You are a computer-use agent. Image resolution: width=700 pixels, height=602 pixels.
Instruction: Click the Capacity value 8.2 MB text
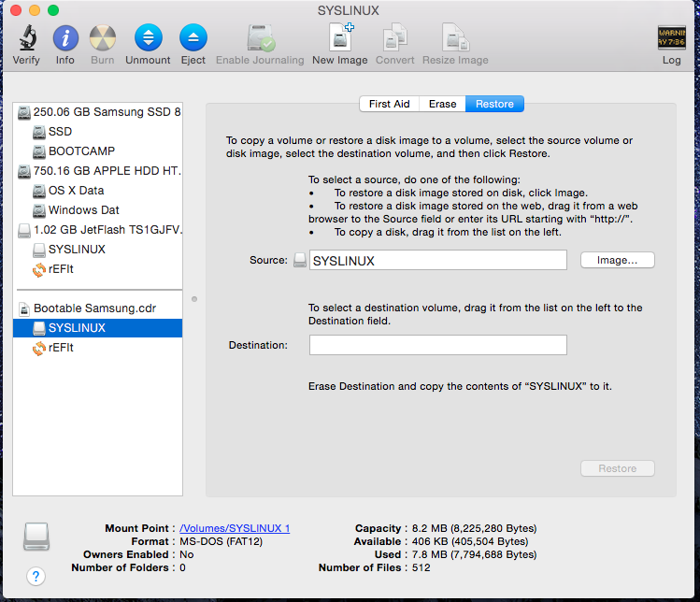474,528
